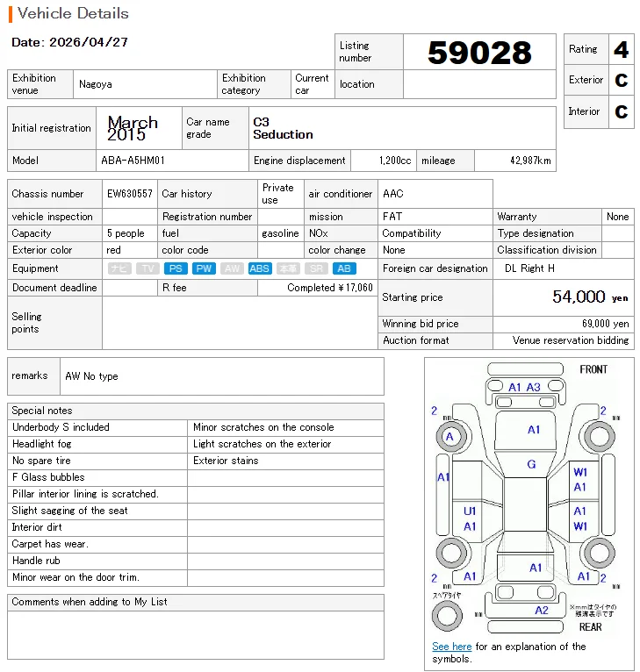Click the AAC air conditioner value
Screen dimensions: 640x672
click(393, 194)
